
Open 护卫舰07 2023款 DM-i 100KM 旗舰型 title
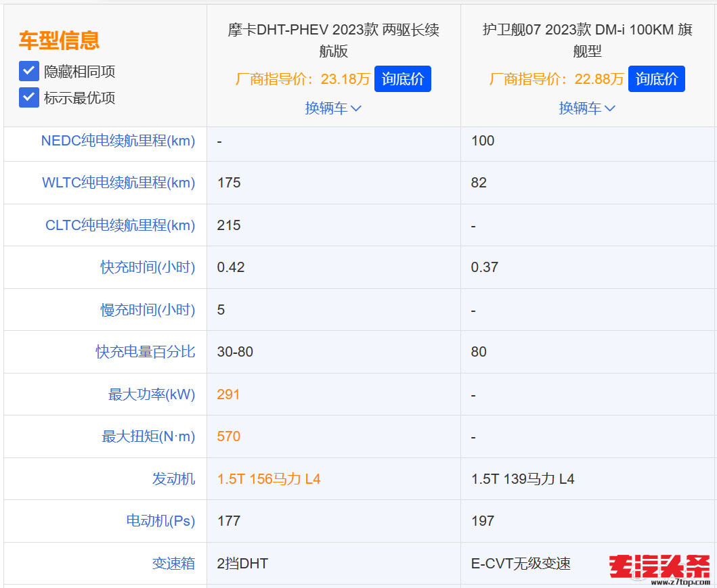coord(588,40)
